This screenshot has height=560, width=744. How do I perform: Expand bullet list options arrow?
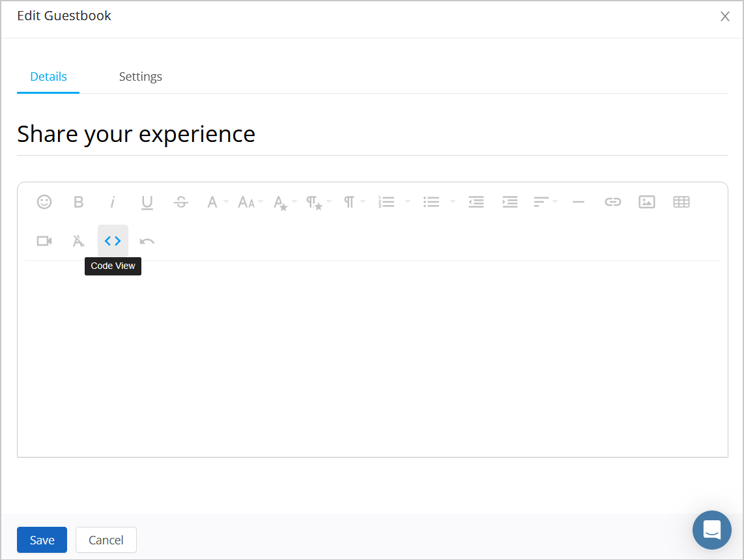point(453,202)
